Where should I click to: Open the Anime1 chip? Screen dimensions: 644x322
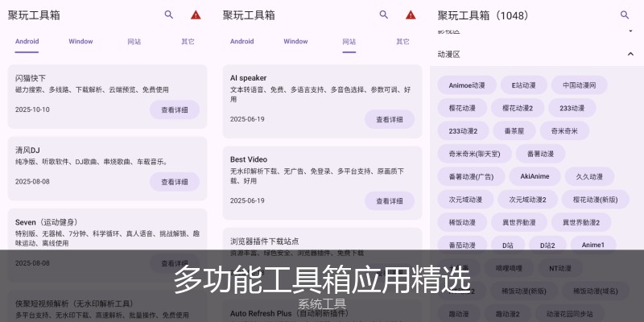coord(593,246)
